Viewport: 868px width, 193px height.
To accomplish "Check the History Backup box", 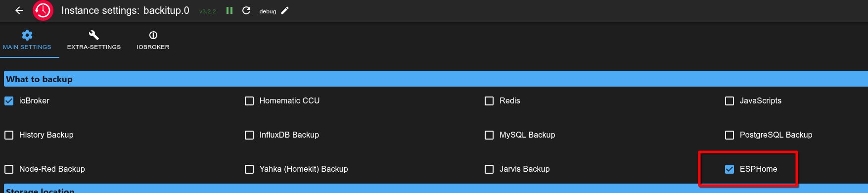I will [9, 135].
